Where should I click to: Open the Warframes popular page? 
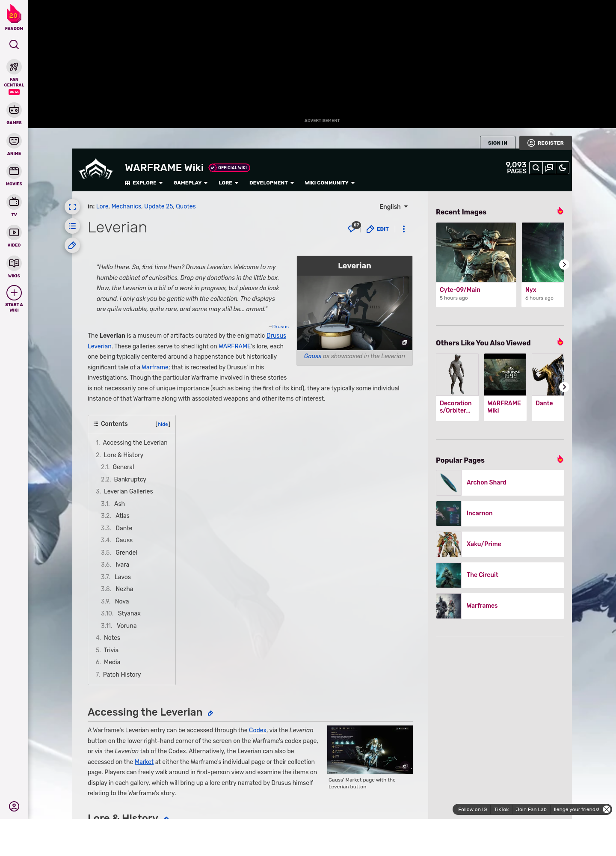click(500, 606)
